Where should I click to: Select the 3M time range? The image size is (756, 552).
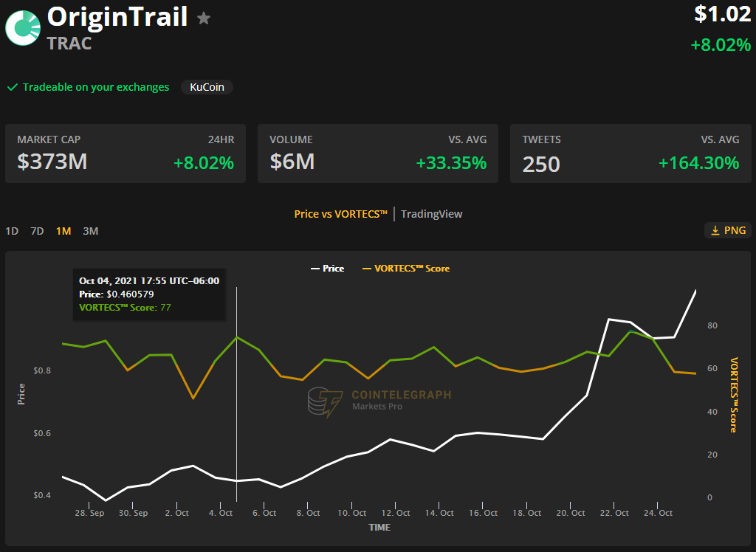(91, 231)
